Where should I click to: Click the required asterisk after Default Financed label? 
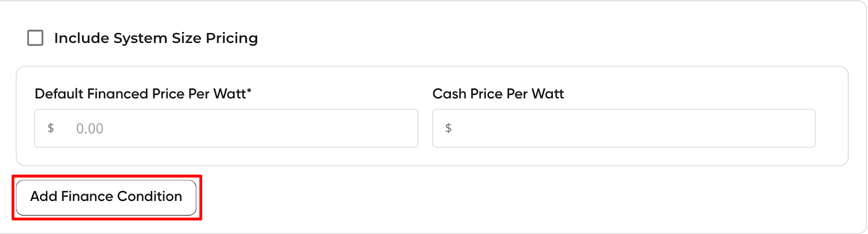(249, 91)
